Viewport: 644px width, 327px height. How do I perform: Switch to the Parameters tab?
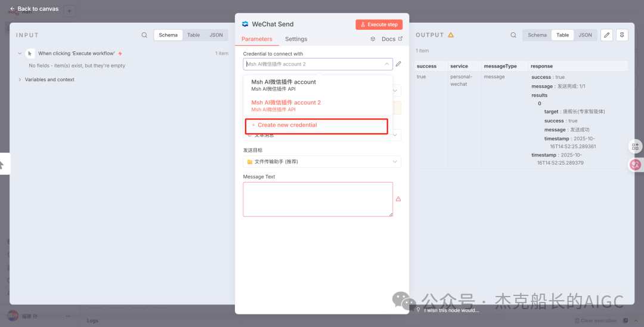pos(256,39)
